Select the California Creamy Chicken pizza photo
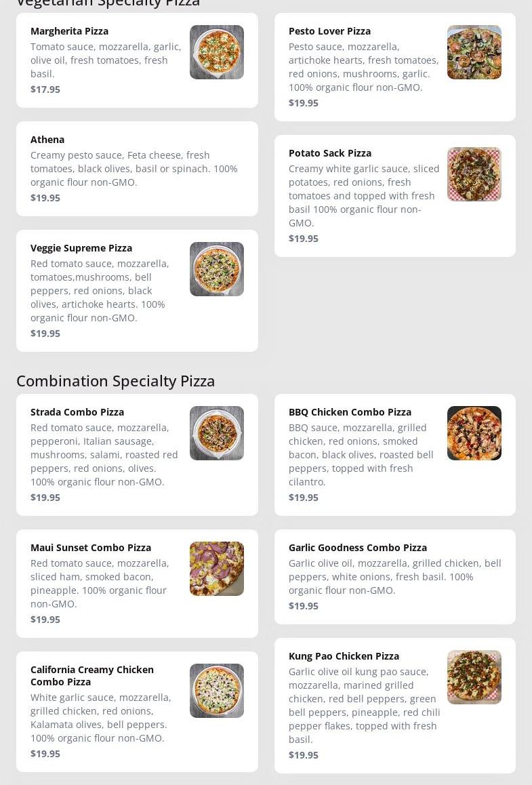The width and height of the screenshot is (532, 785). 216,691
